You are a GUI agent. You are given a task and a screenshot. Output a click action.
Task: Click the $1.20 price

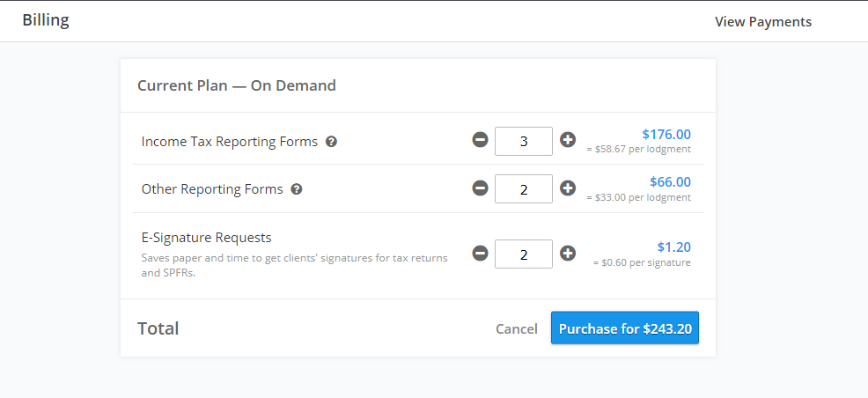click(x=674, y=247)
